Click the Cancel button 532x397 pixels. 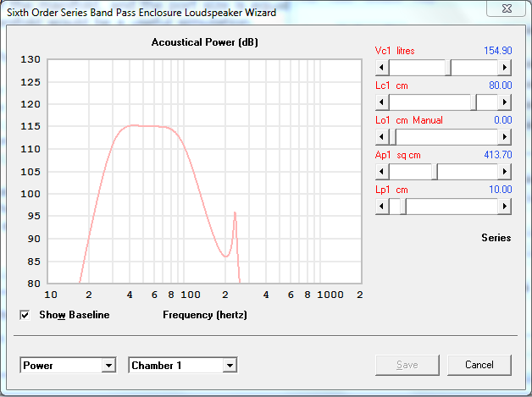(x=479, y=365)
